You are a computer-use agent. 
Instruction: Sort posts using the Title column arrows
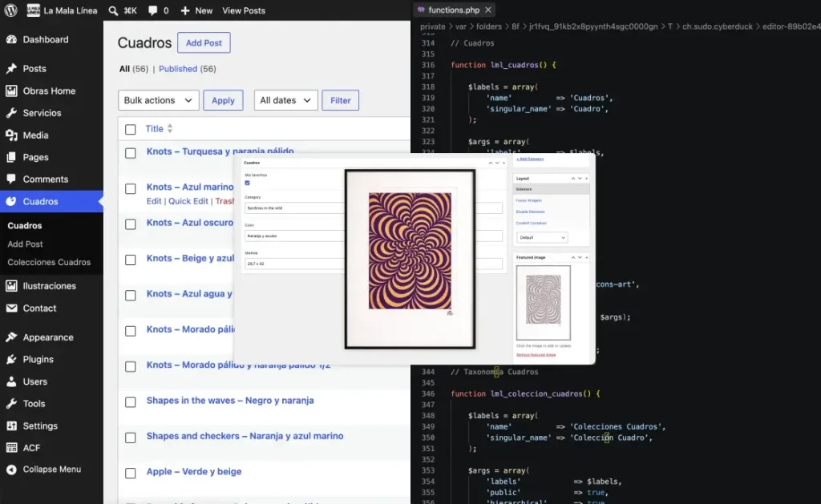[170, 129]
